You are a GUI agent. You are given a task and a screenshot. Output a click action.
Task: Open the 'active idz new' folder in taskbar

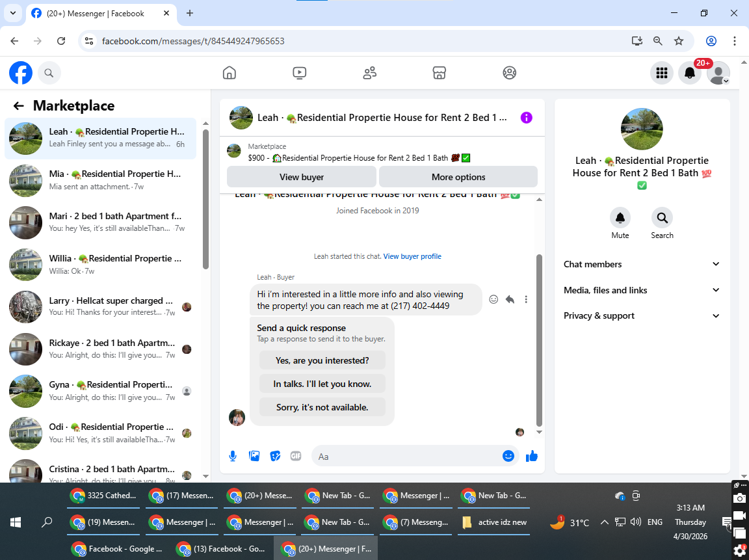click(494, 523)
